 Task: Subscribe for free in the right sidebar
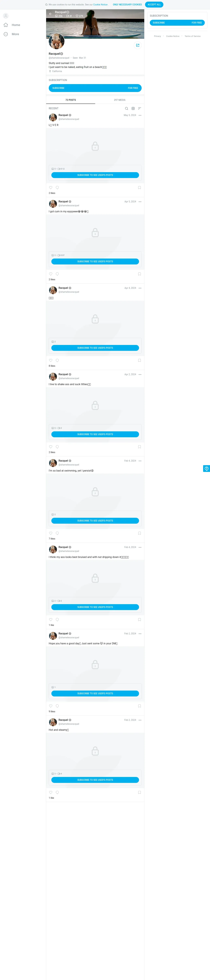click(x=177, y=22)
